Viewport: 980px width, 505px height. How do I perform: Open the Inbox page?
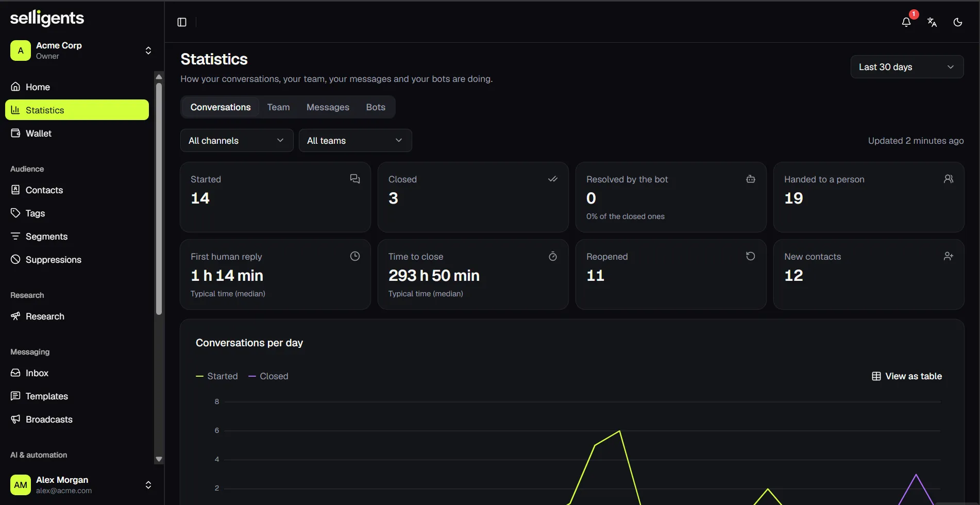click(x=77, y=373)
